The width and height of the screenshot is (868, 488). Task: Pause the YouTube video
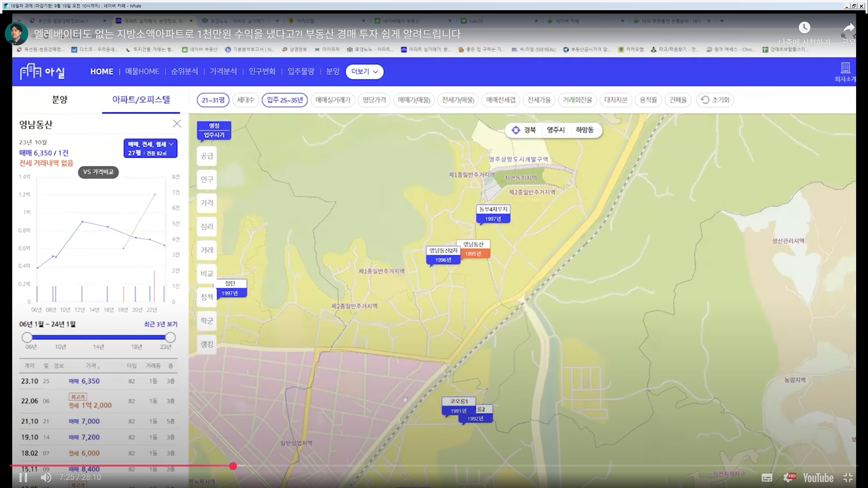click(23, 477)
